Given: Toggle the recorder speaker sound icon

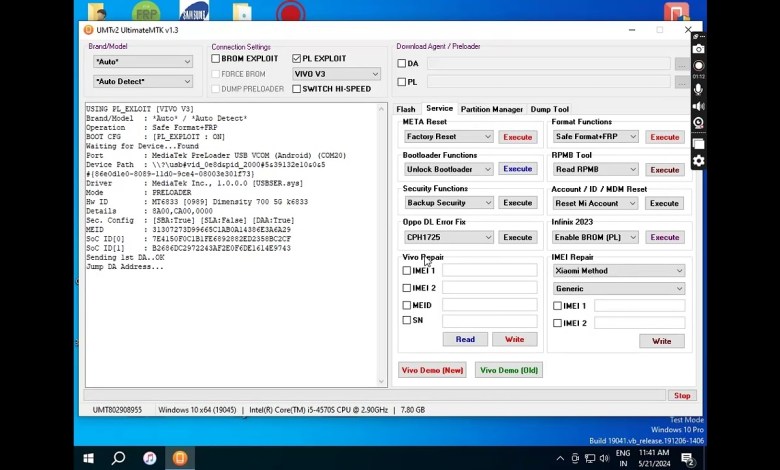Looking at the screenshot, I should pos(698,106).
